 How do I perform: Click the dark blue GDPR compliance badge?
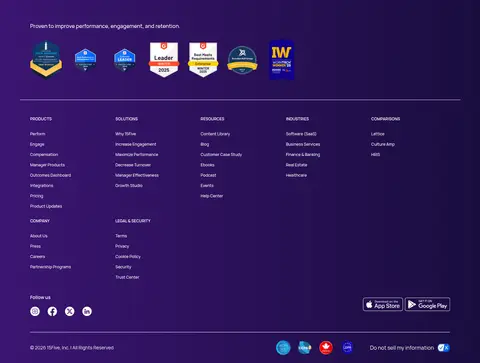click(x=347, y=348)
